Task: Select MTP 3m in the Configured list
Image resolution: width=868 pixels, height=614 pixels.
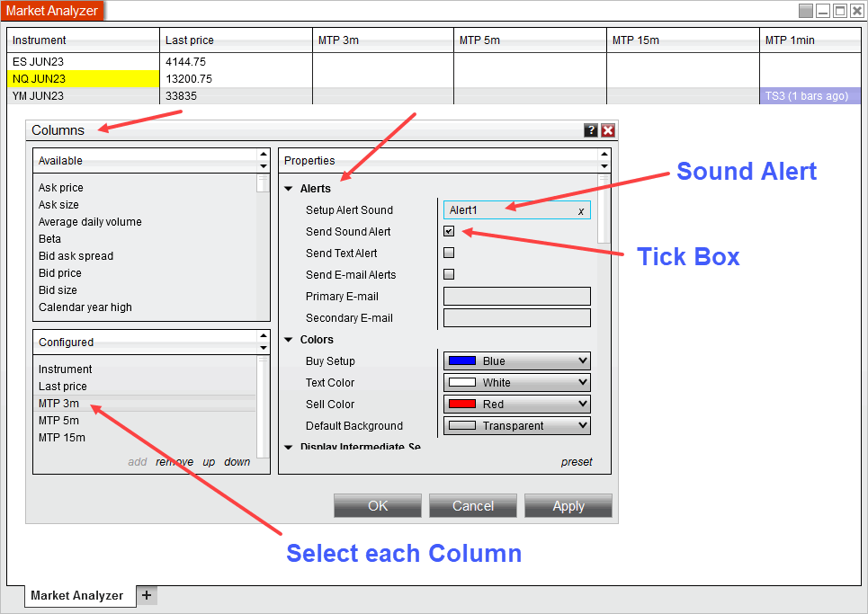Action: pyautogui.click(x=58, y=404)
